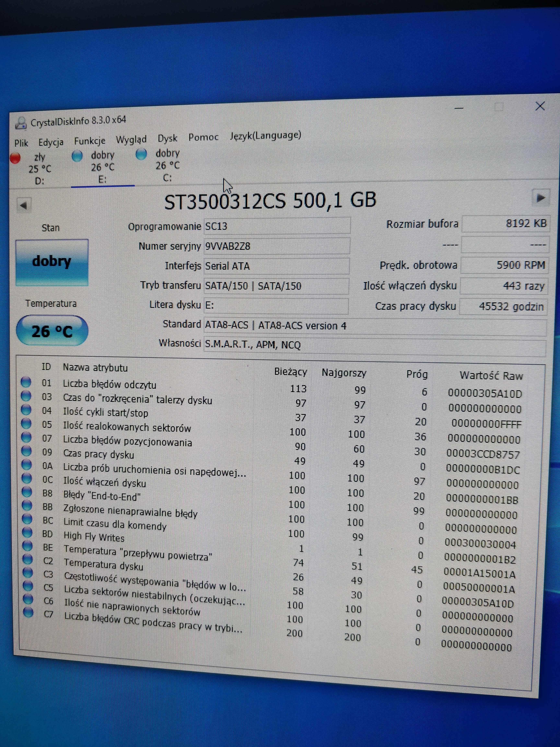
Task: Click status orb for attribute C2 Temperatura dysku
Action: (x=27, y=559)
